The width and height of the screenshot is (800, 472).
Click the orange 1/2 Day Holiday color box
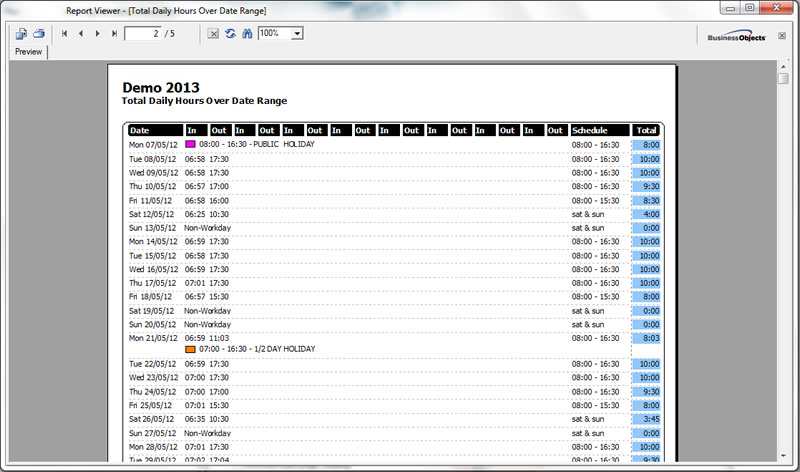(190, 349)
